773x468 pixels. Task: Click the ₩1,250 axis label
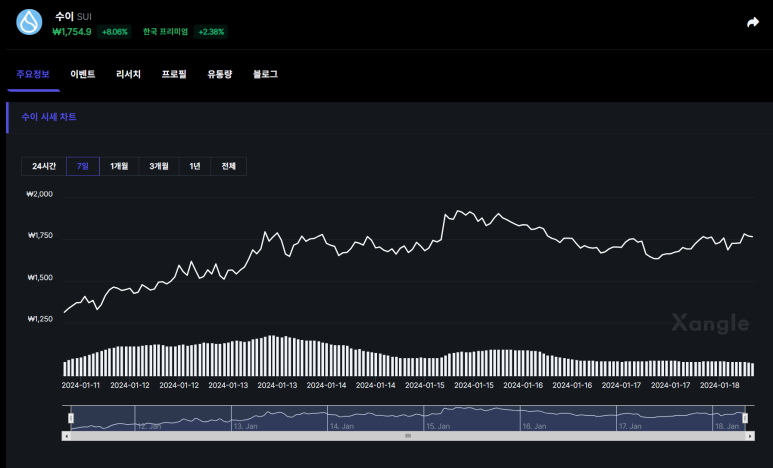40,319
